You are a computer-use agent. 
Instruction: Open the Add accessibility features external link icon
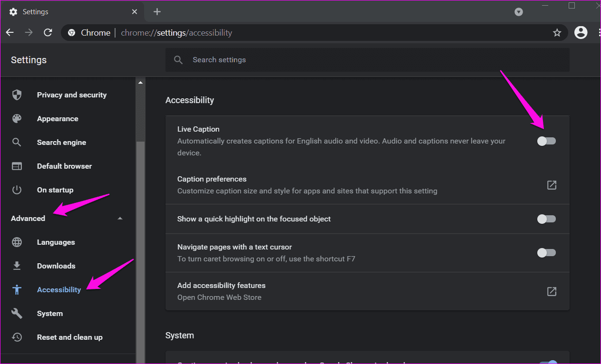click(x=552, y=291)
